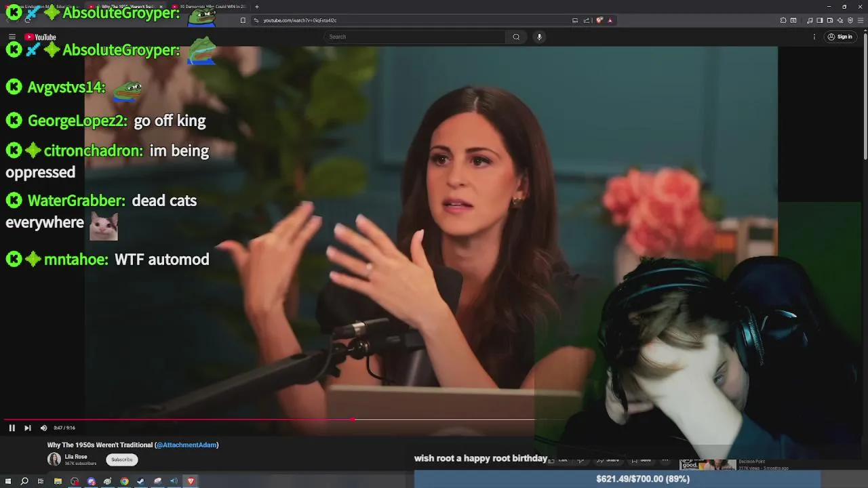The height and width of the screenshot is (488, 868).
Task: Click the browser sidebar toggle icon
Action: [819, 20]
